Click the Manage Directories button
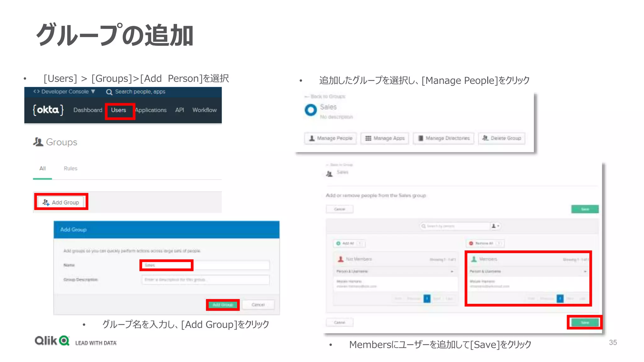644x362 pixels. click(x=444, y=138)
